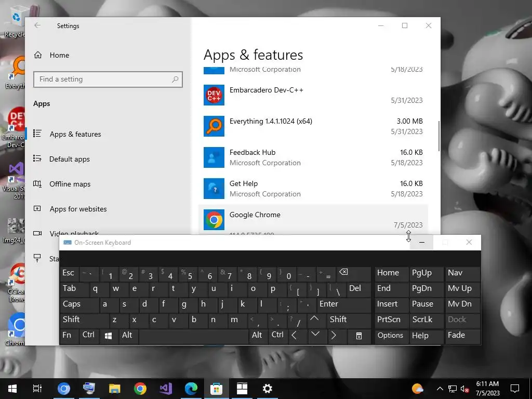Image resolution: width=532 pixels, height=399 pixels.
Task: Click the Video playback sidebar icon
Action: 37,233
